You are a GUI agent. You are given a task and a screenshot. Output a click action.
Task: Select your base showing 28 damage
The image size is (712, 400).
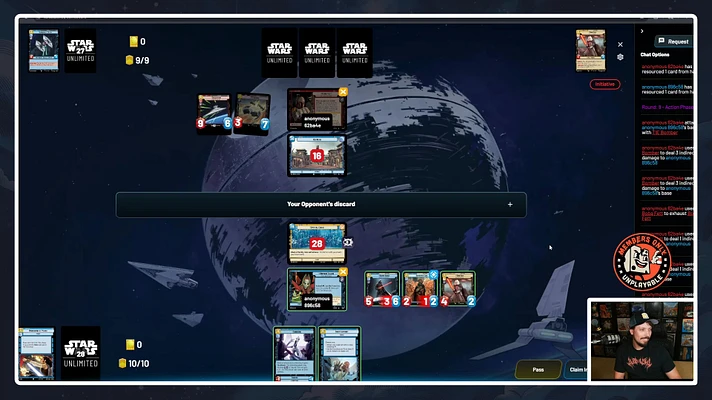[x=316, y=243]
